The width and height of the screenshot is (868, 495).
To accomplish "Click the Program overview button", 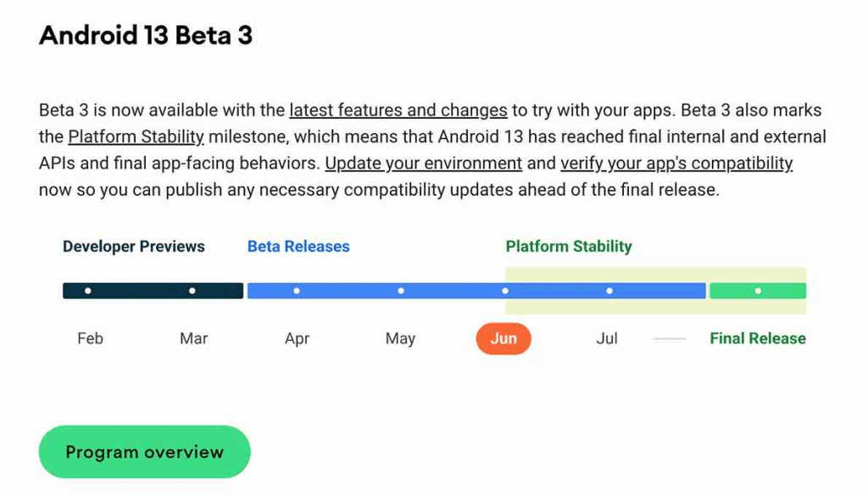I will click(144, 452).
